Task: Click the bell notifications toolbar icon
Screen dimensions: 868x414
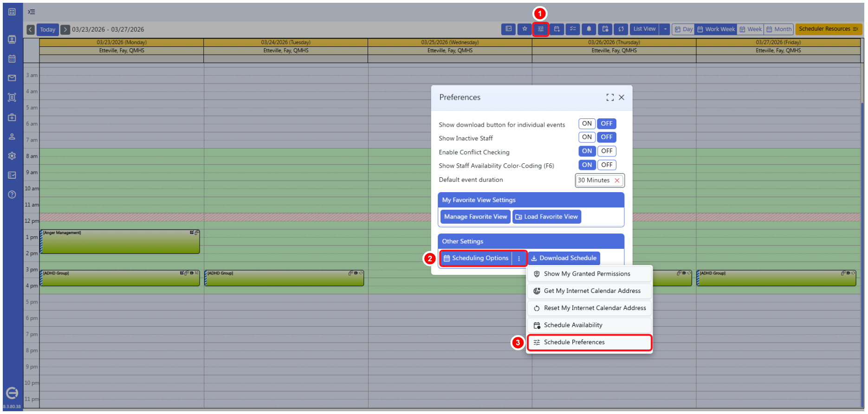Action: (589, 29)
